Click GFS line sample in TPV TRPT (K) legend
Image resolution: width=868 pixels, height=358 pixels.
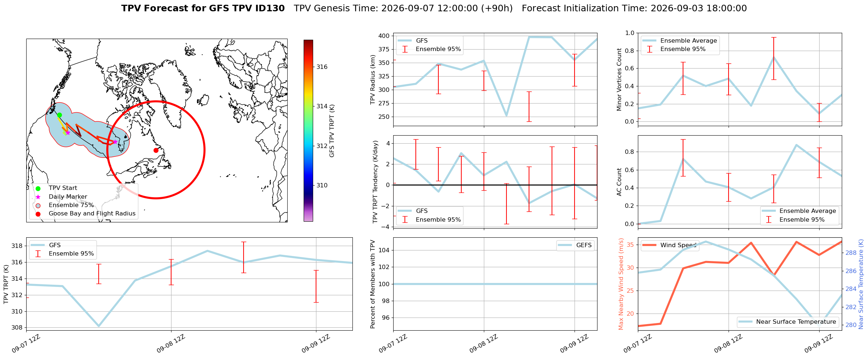click(38, 245)
